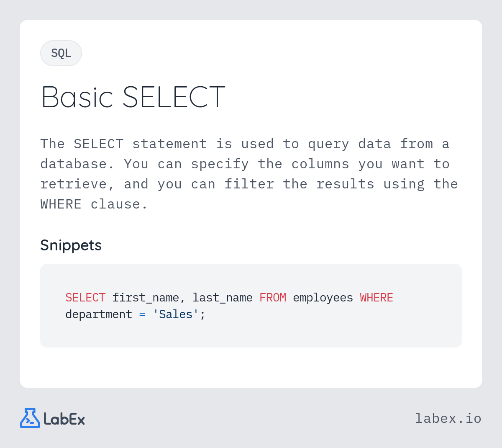Open the labex.io link
Screen dimensions: 502x448
tap(448, 418)
